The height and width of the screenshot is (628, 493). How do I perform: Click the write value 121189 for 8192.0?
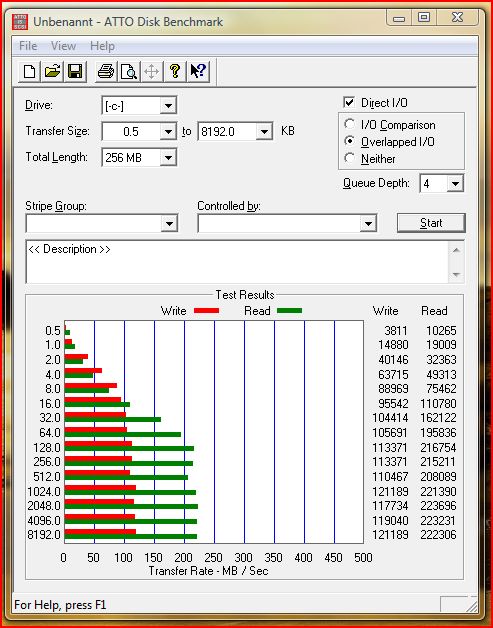pos(390,535)
